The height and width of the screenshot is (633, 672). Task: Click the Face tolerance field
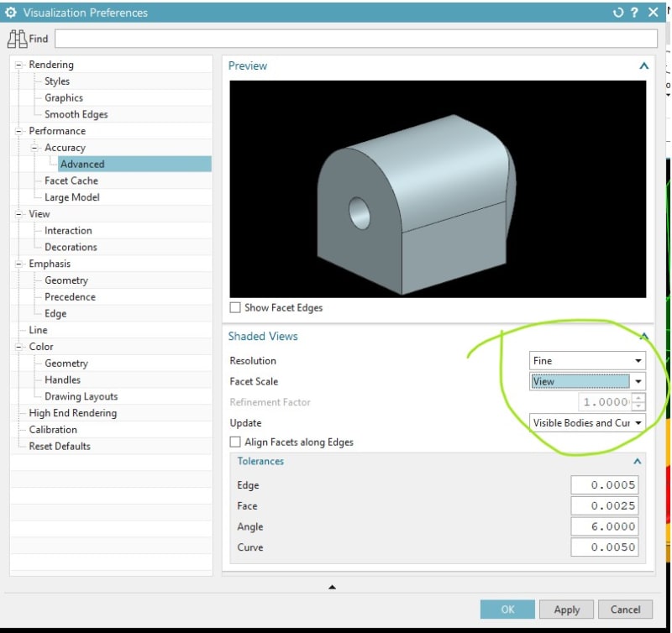(x=604, y=506)
